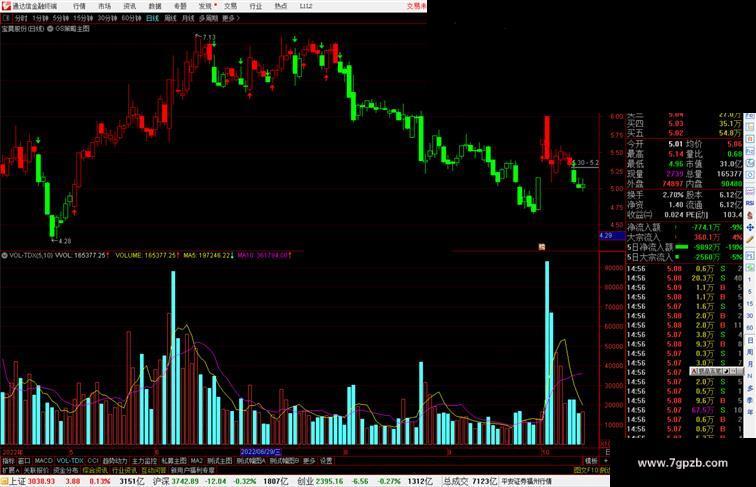Open the 交易 menu

tap(230, 6)
